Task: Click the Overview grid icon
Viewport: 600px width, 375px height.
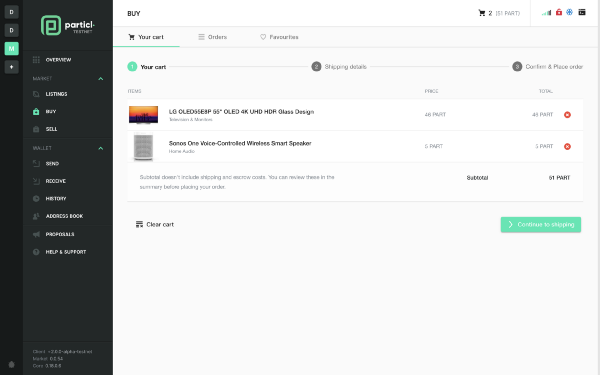Action: [36, 60]
